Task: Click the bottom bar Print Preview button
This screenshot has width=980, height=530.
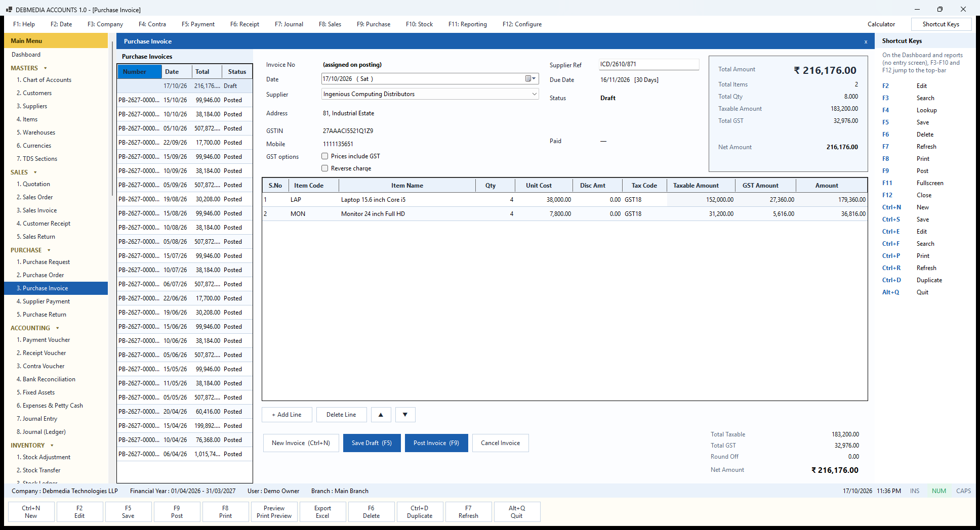Action: point(274,512)
